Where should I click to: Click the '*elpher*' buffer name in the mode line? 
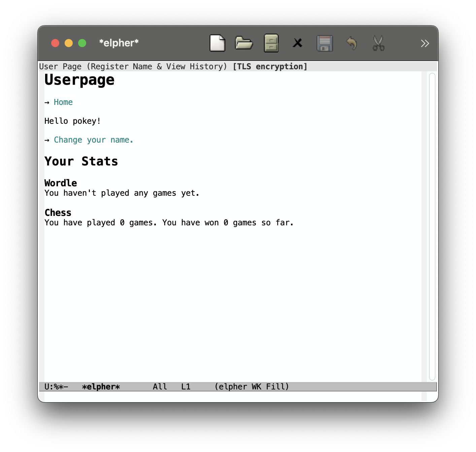(x=101, y=387)
